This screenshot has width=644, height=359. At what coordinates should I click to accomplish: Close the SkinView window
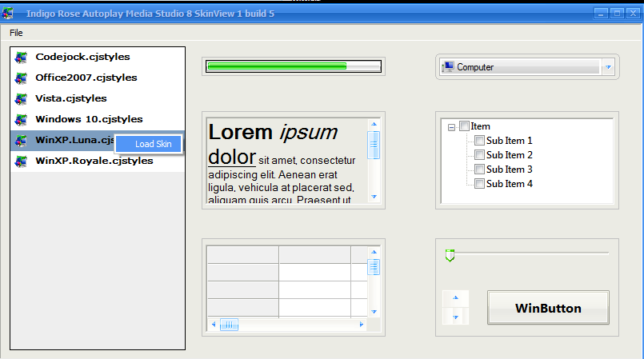pyautogui.click(x=634, y=14)
